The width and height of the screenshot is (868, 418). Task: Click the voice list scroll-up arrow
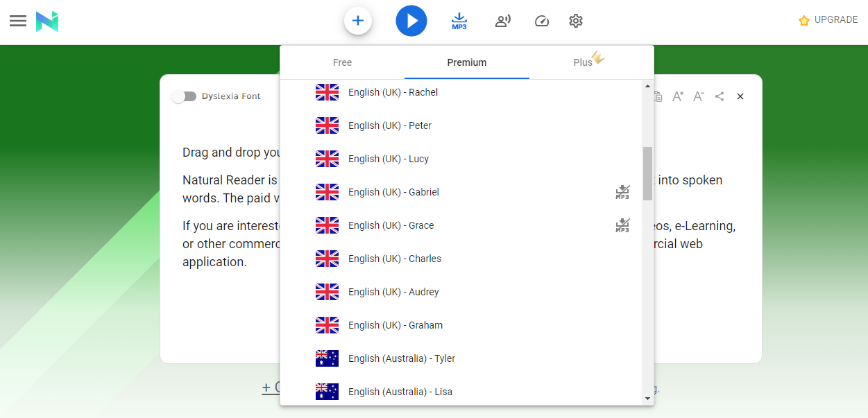tap(648, 86)
